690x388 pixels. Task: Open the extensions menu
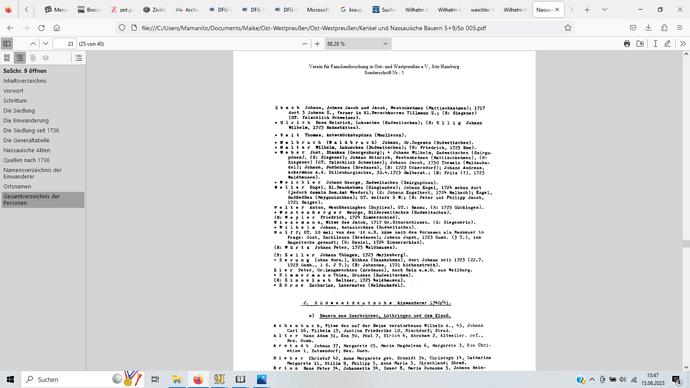(x=664, y=28)
